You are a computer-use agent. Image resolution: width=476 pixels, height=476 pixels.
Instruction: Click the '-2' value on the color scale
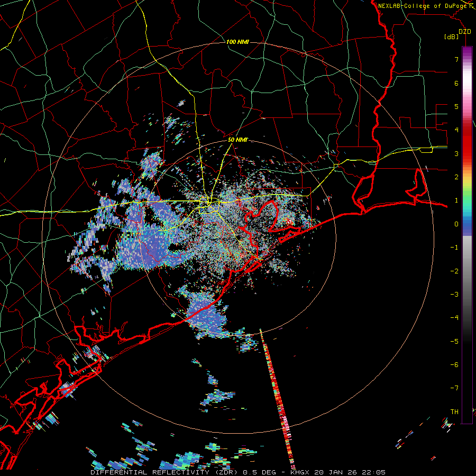(x=454, y=271)
